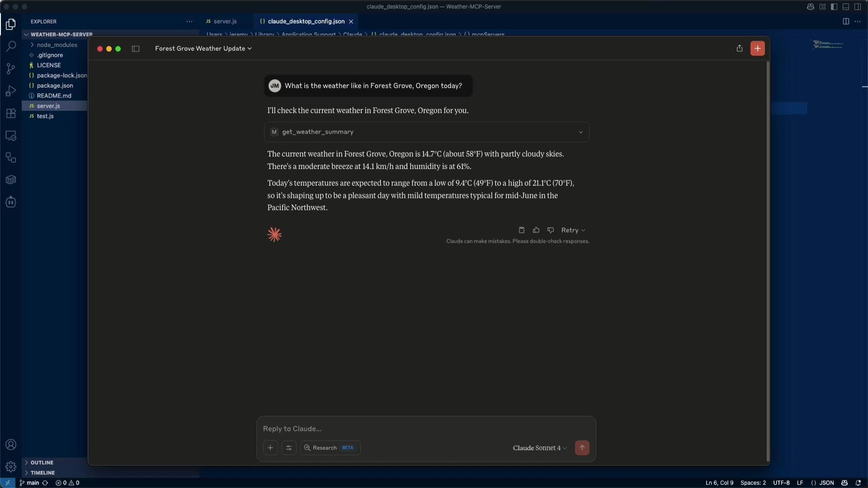Expand the OUTLINE section
The width and height of the screenshot is (868, 488).
pos(42,463)
